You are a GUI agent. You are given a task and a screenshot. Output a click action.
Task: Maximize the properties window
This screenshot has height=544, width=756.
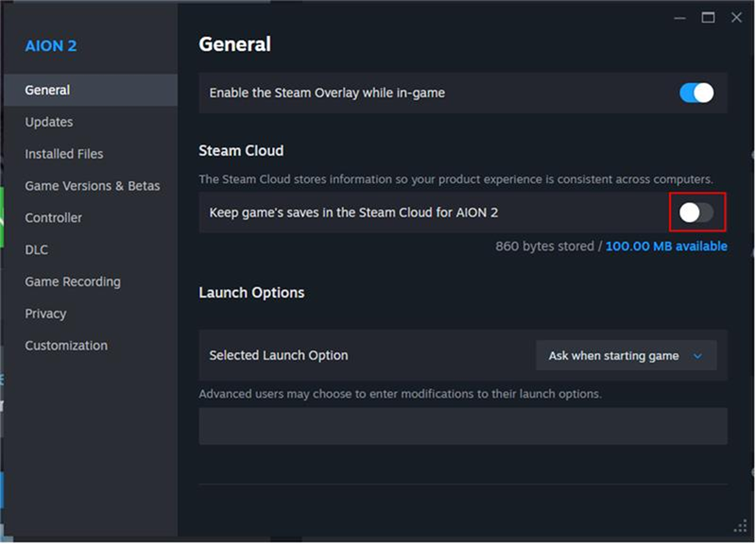coord(708,18)
